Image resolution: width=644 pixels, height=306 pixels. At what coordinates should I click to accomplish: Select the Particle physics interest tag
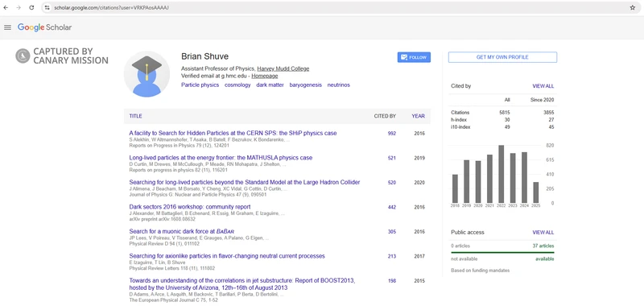point(200,85)
